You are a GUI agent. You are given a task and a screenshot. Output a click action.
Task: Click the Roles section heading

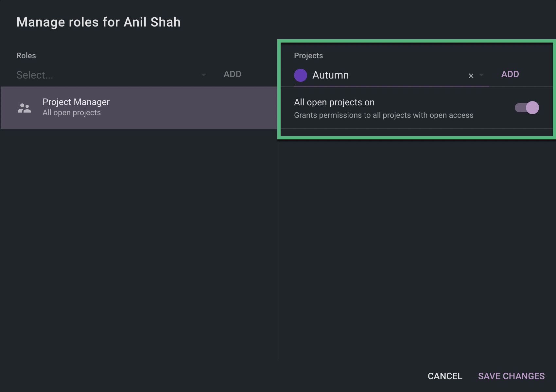click(26, 55)
